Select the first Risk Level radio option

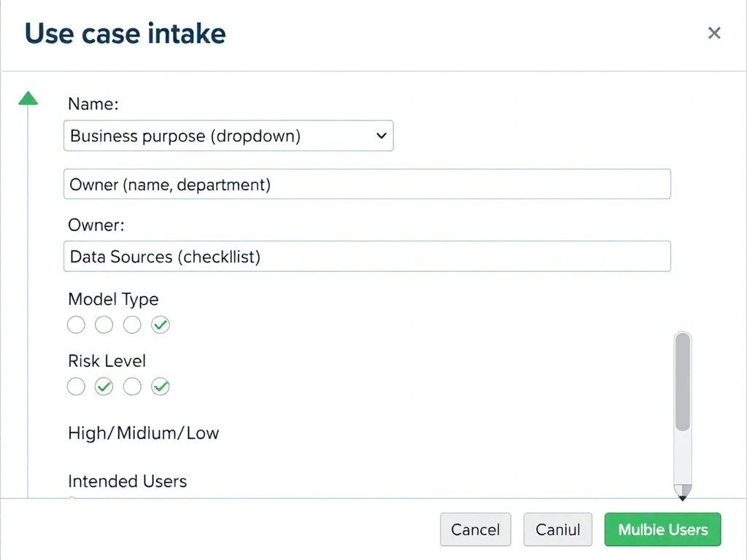76,386
